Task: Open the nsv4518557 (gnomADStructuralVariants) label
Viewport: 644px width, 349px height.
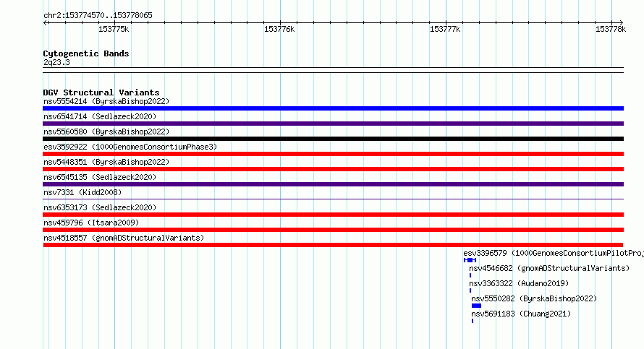Action: coord(124,238)
